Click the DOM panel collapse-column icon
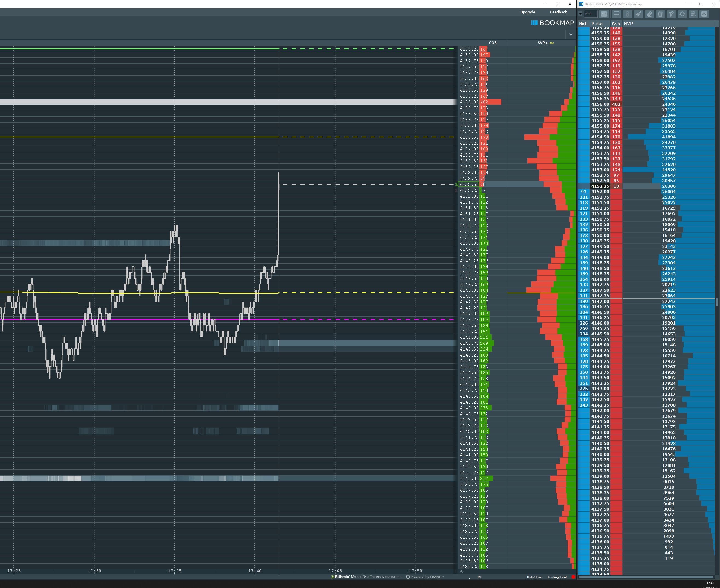 pos(604,14)
